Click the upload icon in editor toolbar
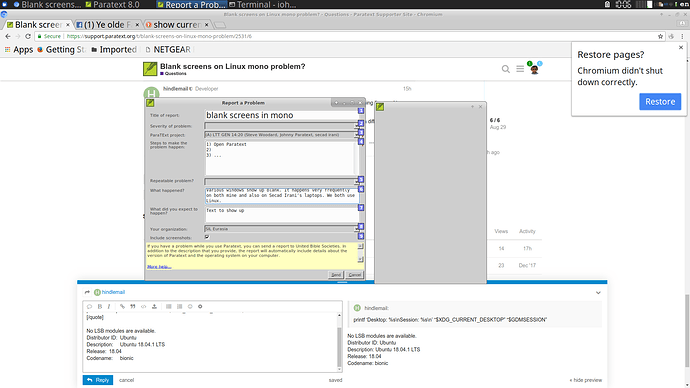This screenshot has height=388, width=690. click(x=154, y=307)
